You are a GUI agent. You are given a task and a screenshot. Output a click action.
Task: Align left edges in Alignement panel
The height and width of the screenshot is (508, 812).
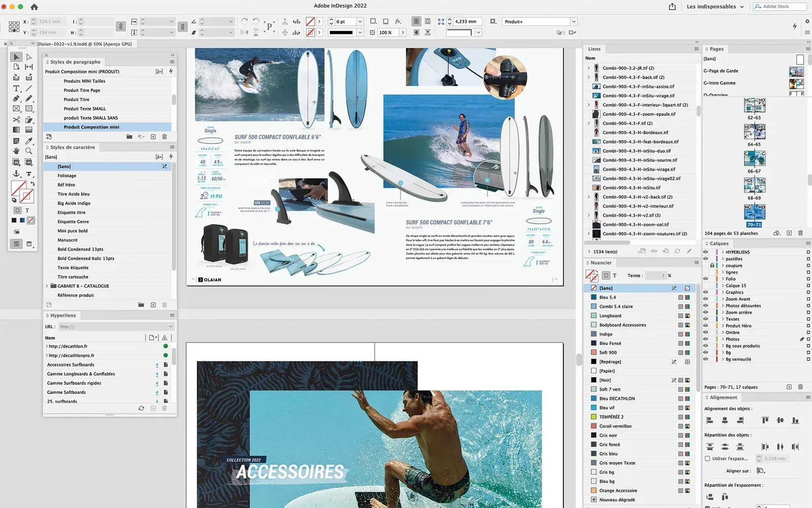click(x=710, y=420)
